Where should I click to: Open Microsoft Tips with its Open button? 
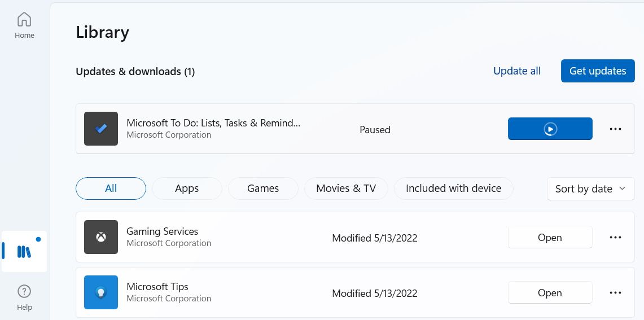coord(550,293)
